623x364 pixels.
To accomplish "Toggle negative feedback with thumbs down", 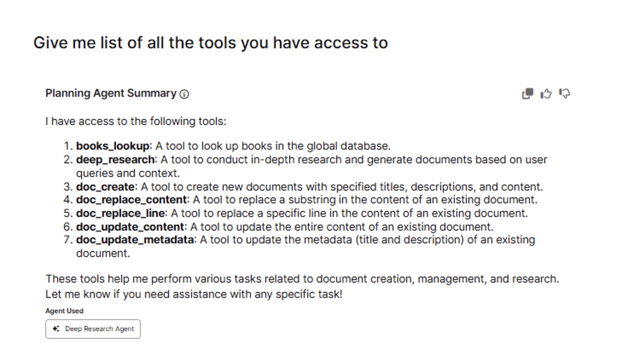I will click(x=564, y=93).
